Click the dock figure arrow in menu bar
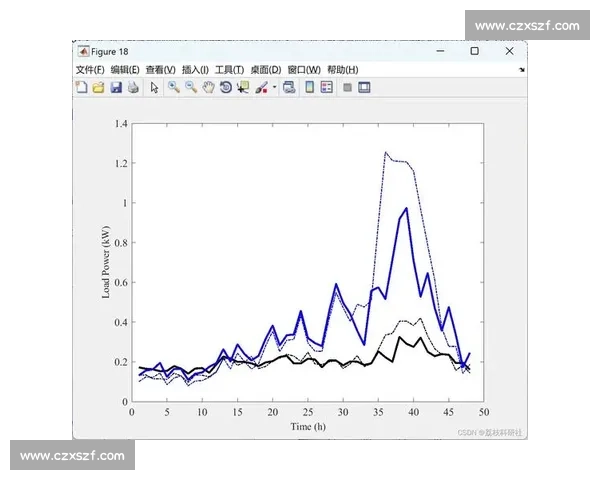600x480 pixels. pyautogui.click(x=522, y=70)
